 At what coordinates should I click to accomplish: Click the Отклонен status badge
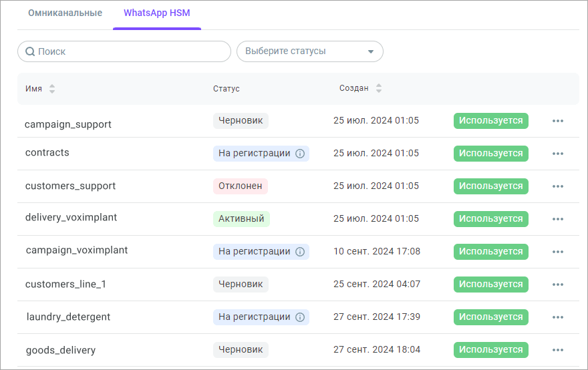tap(241, 186)
